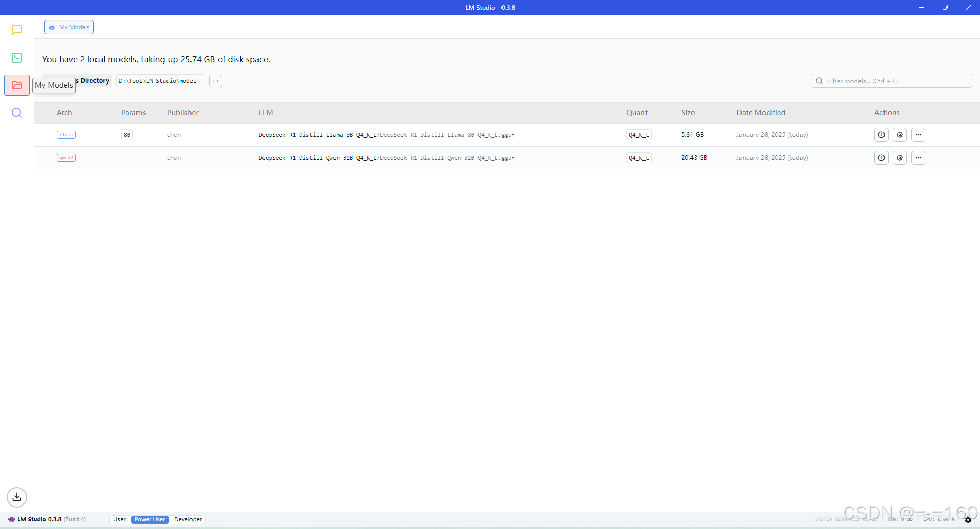980x529 pixels.
Task: Switch to Developer mode
Action: coord(188,519)
